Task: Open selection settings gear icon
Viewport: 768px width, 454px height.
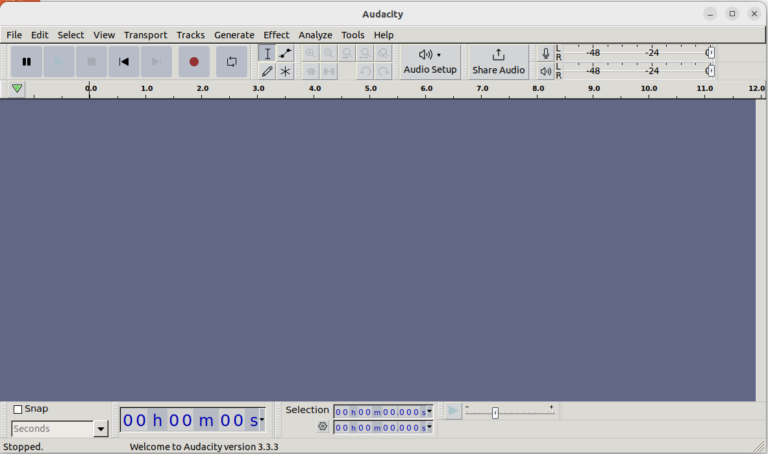Action: point(323,427)
